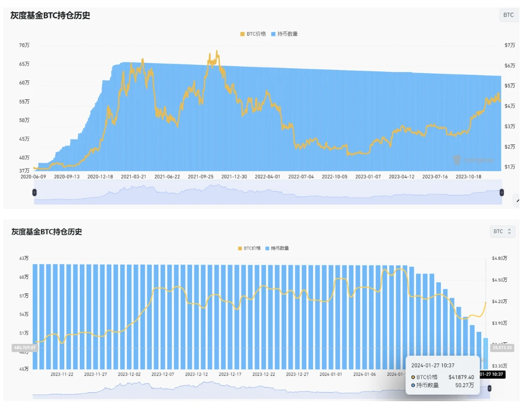Click the bottom chart's right range slider handle

pos(489,389)
